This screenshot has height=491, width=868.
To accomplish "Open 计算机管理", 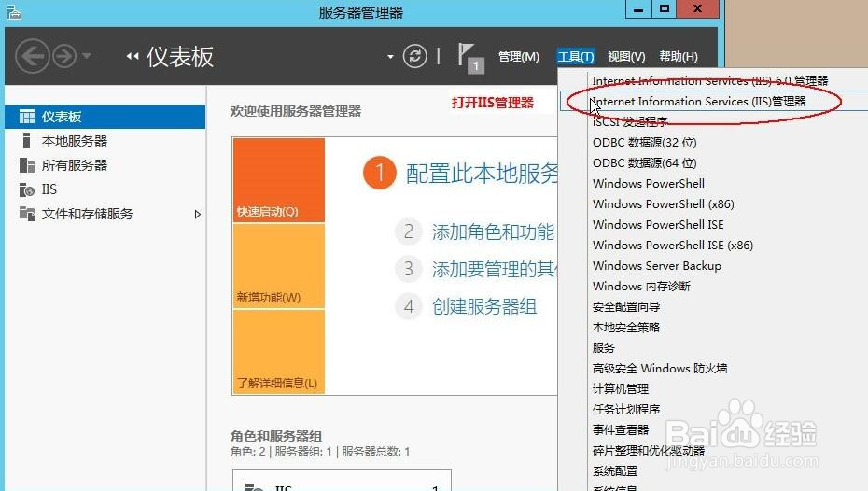I will 621,388.
